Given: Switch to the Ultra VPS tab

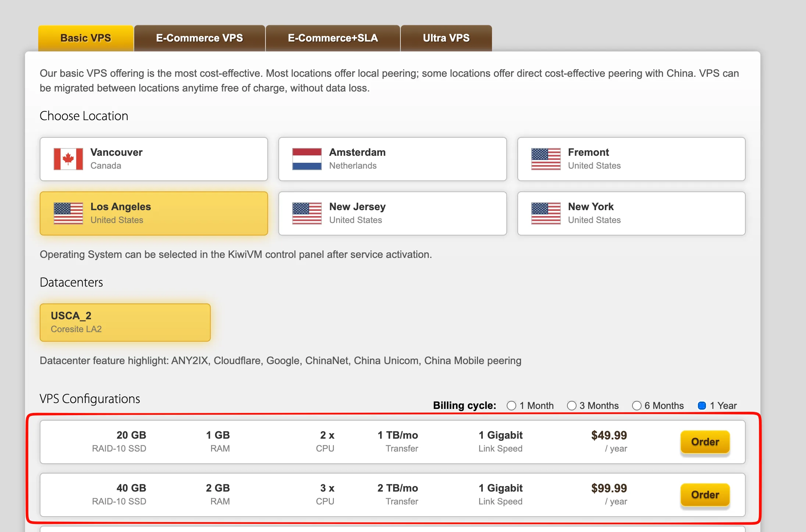Looking at the screenshot, I should [x=446, y=38].
